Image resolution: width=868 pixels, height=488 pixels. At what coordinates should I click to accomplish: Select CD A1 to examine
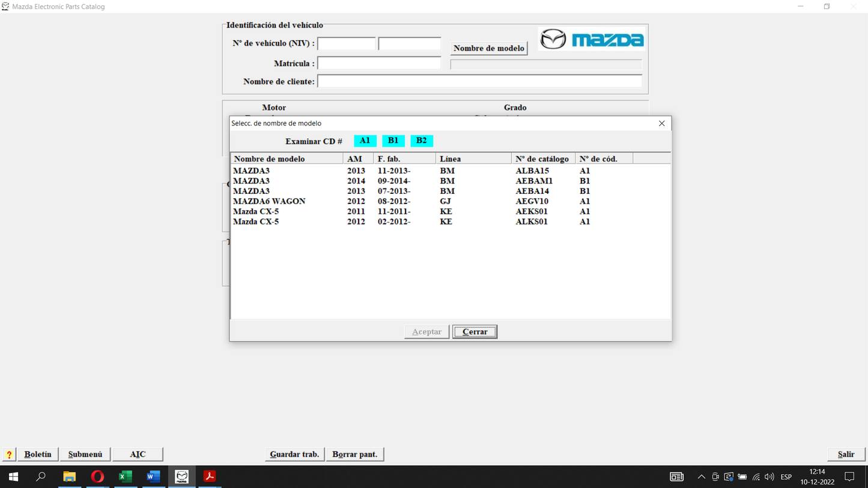tap(365, 140)
